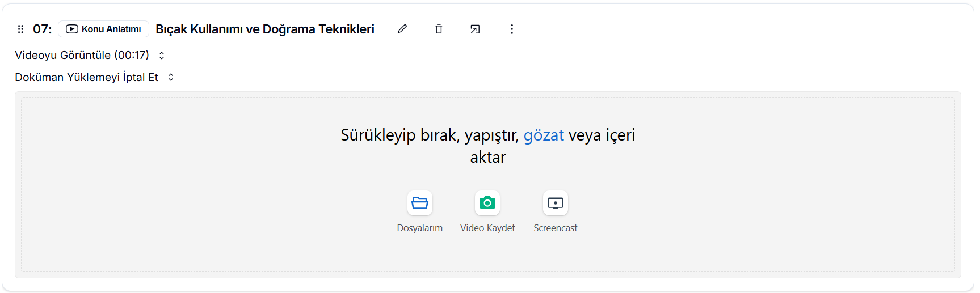Viewport: 980px width, 293px height.
Task: Click the Videoyu Görüntüle (00:17) text
Action: point(82,55)
